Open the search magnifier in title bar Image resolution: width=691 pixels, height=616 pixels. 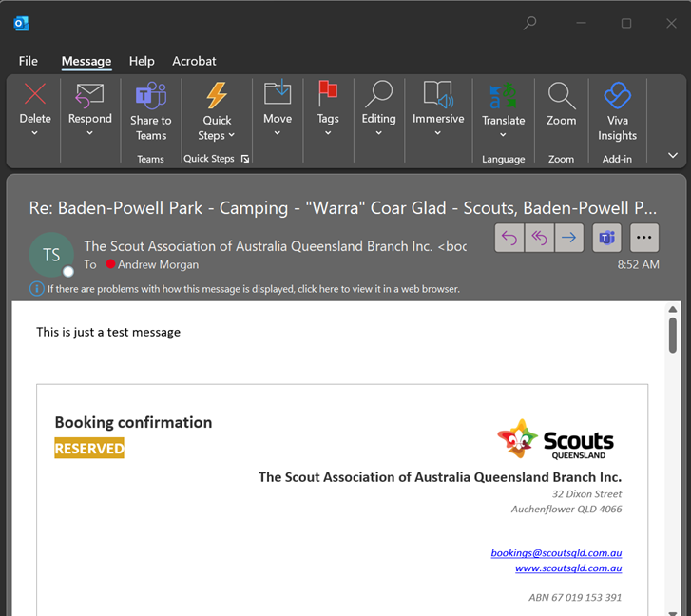pyautogui.click(x=529, y=23)
